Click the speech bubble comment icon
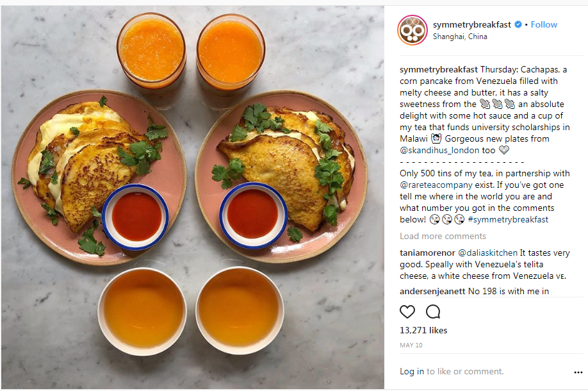 (433, 312)
